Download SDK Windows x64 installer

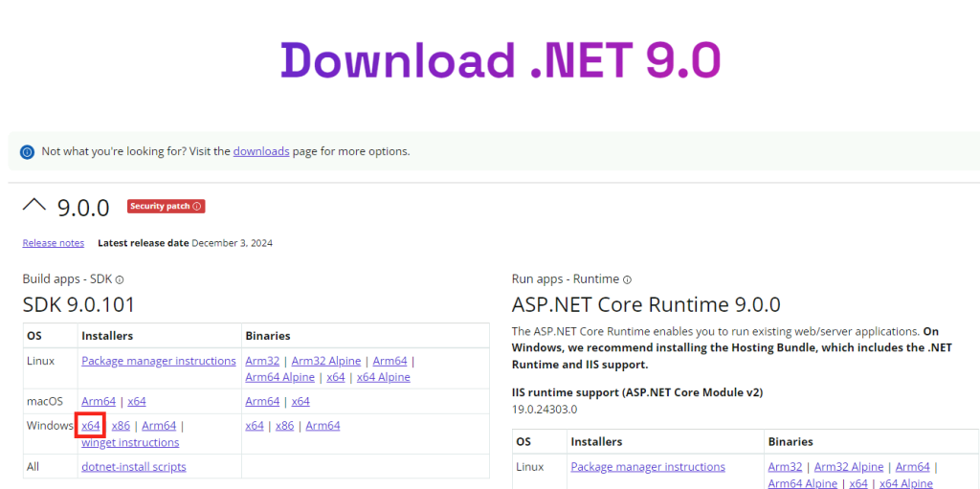[x=91, y=426]
